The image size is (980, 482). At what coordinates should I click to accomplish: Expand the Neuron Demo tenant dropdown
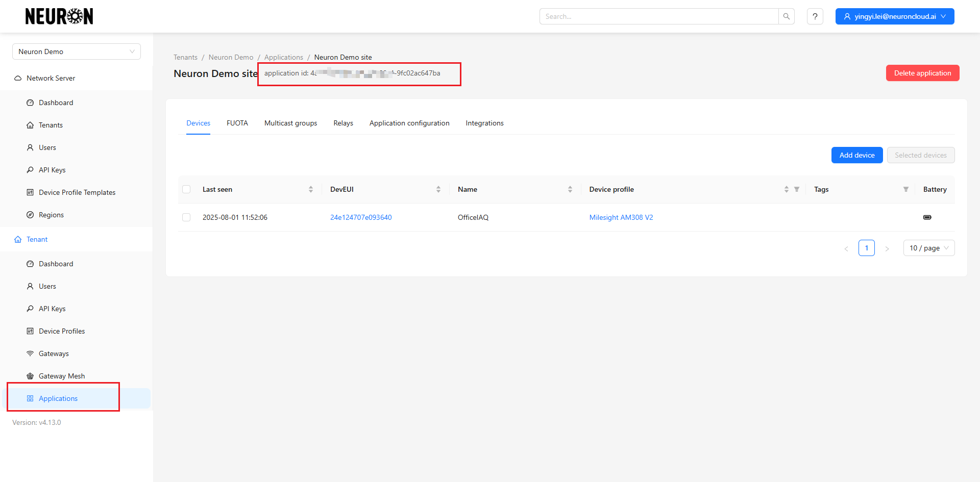[77, 52]
